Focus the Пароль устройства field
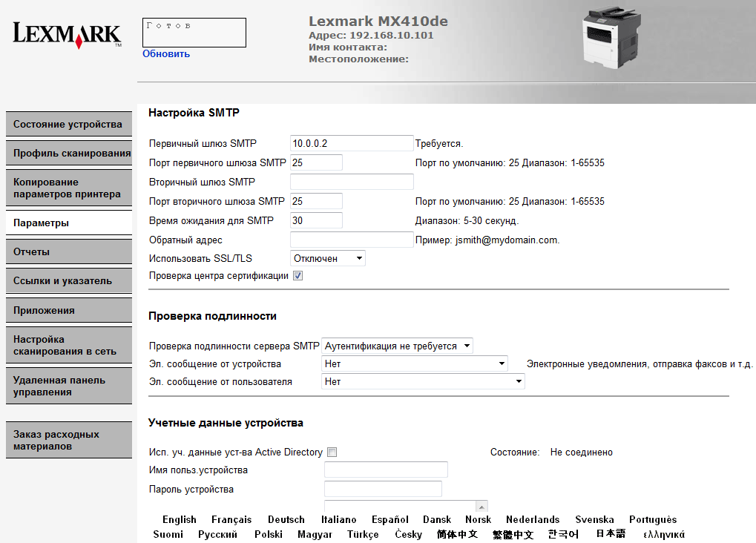 (383, 489)
